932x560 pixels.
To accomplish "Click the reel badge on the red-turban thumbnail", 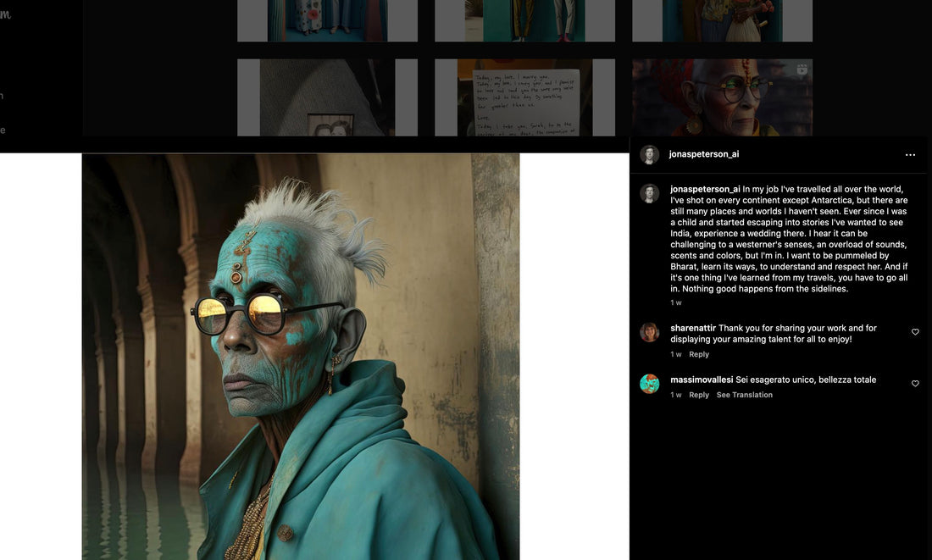I will coord(802,69).
